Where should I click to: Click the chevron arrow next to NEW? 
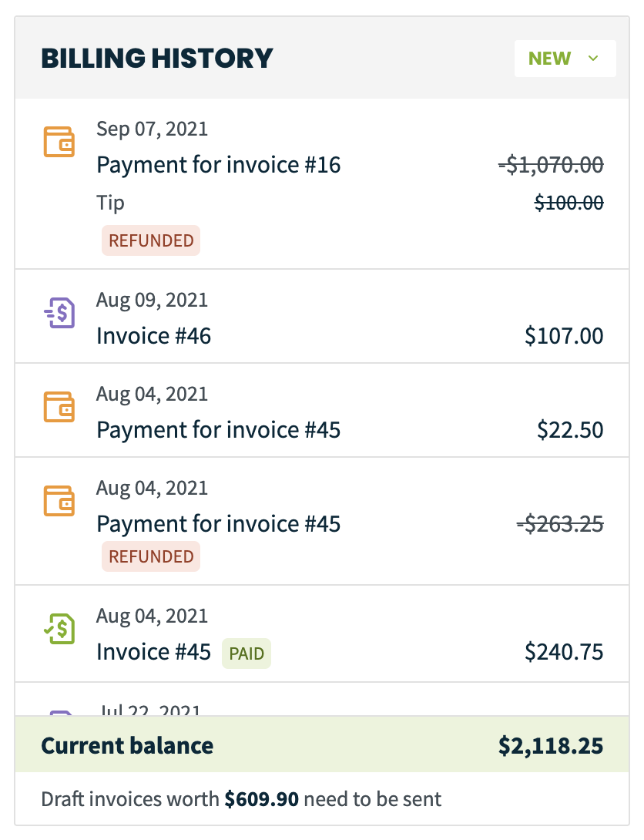pyautogui.click(x=592, y=59)
